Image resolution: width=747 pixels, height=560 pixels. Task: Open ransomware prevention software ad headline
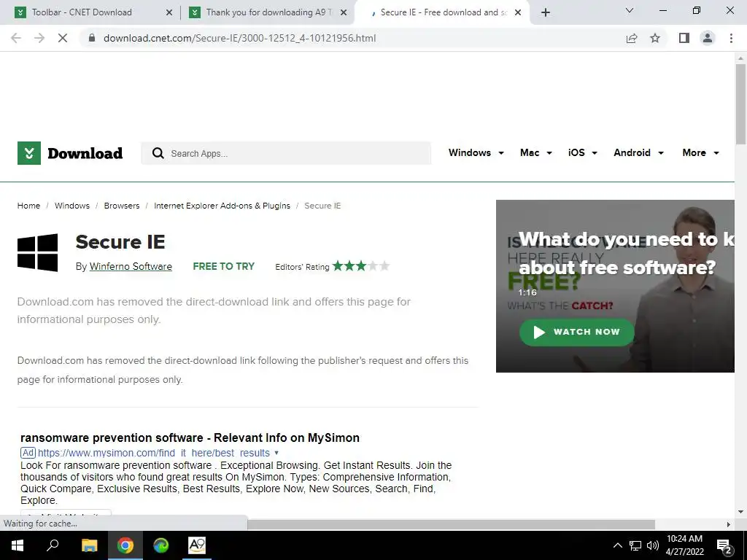[190, 437]
